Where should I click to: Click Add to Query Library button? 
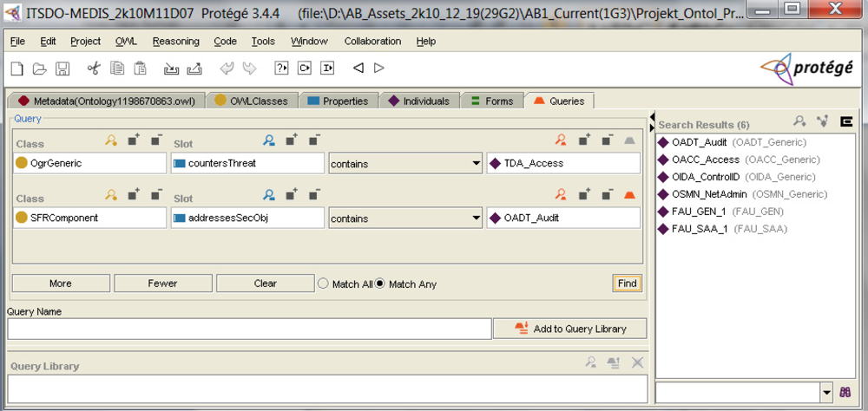pyautogui.click(x=570, y=329)
